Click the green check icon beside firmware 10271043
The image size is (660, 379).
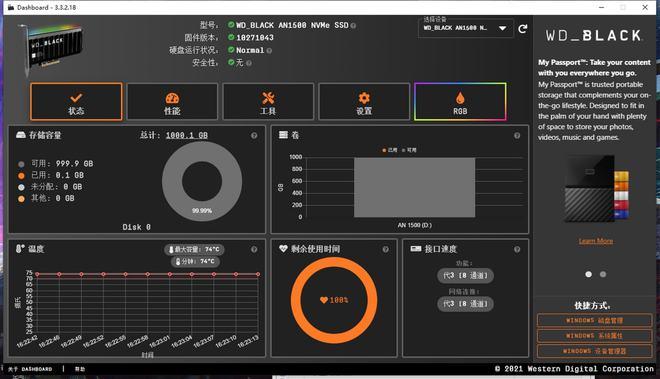(231, 37)
